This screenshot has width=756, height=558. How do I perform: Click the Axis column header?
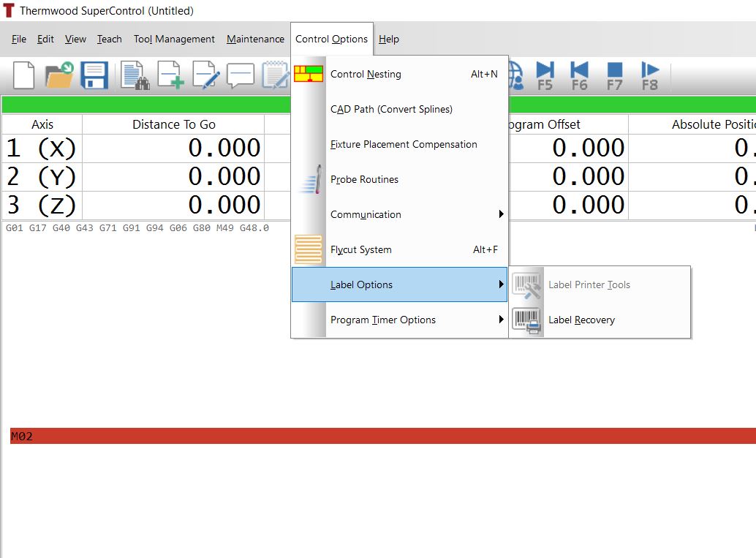[42, 124]
